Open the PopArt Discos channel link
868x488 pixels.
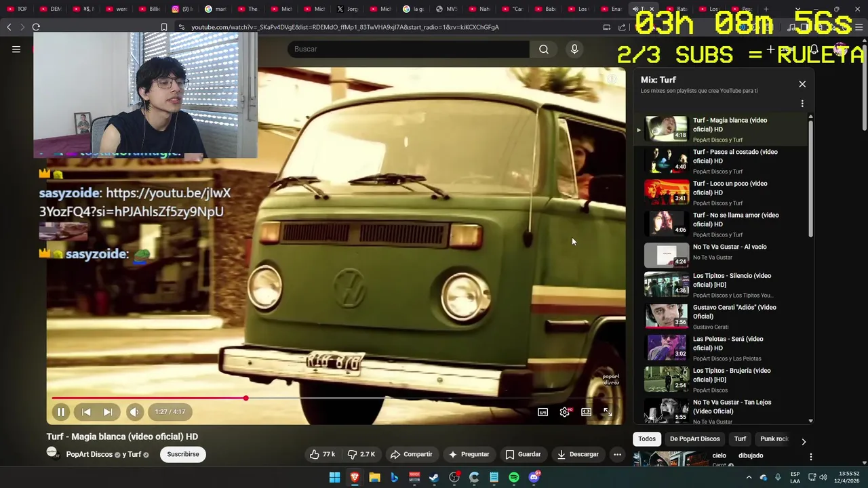(x=90, y=454)
